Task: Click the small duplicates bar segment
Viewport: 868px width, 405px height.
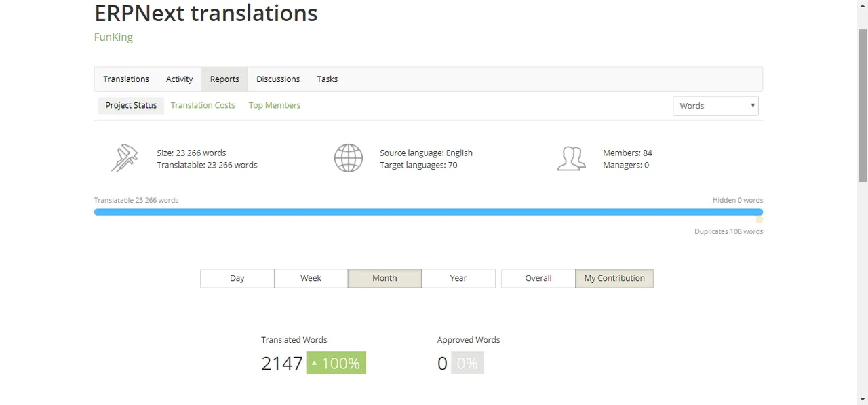Action: 759,220
